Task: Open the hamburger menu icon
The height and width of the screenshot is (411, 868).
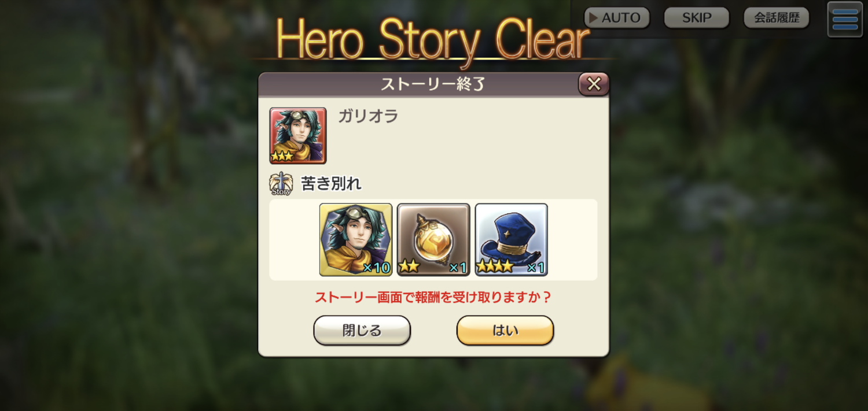Action: 845,20
